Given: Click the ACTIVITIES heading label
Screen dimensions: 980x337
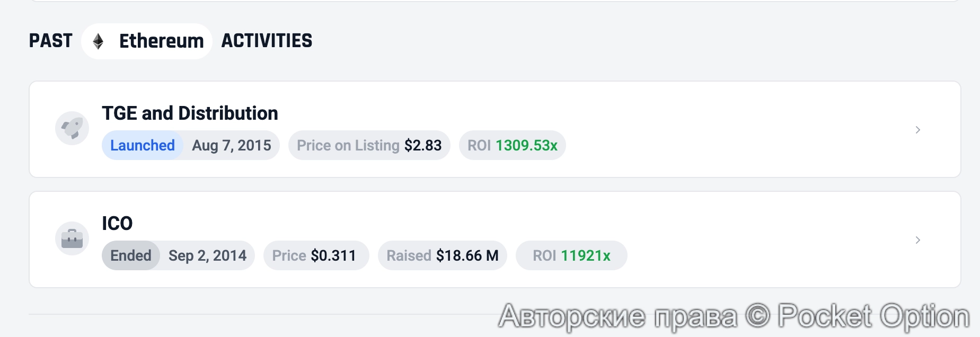Looking at the screenshot, I should [x=266, y=41].
